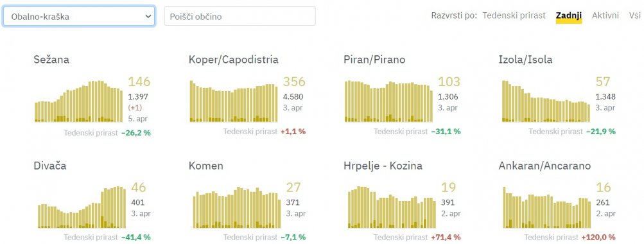Sort municipalities by Aktivni
The width and height of the screenshot is (644, 244).
click(605, 15)
